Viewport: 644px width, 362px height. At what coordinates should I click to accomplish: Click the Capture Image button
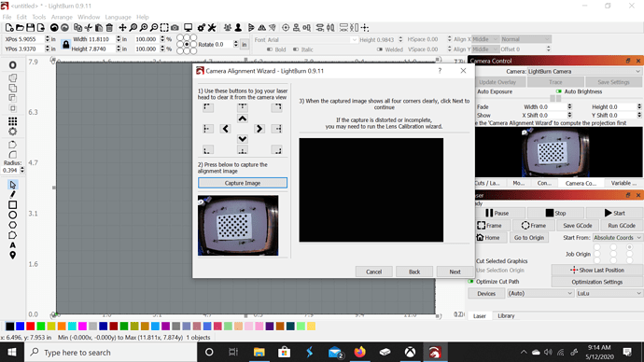[x=243, y=183]
